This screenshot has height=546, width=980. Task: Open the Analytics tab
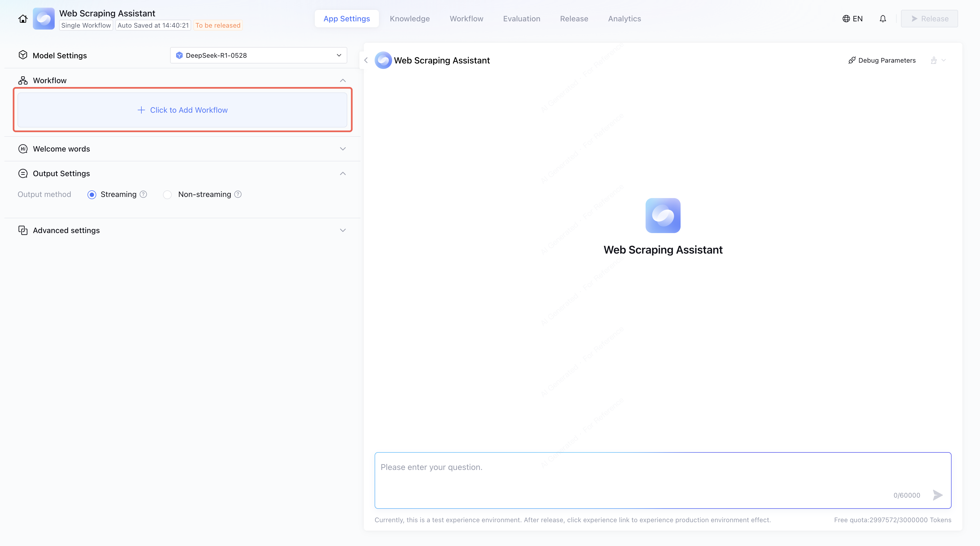point(624,19)
